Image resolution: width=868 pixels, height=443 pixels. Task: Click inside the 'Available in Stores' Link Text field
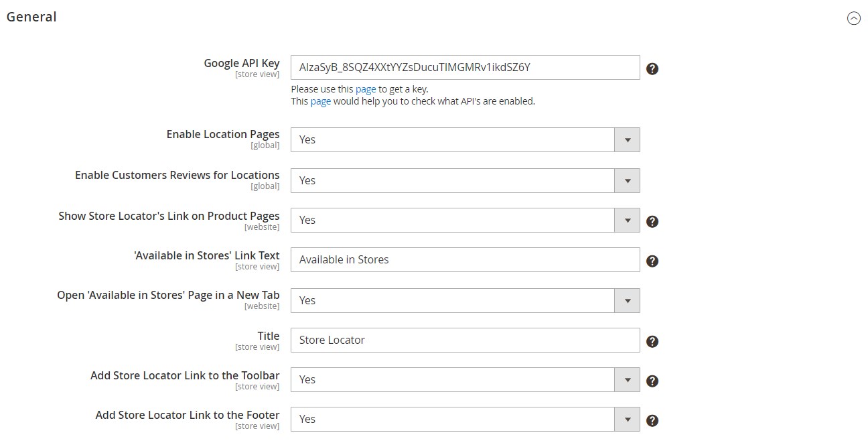pyautogui.click(x=465, y=260)
